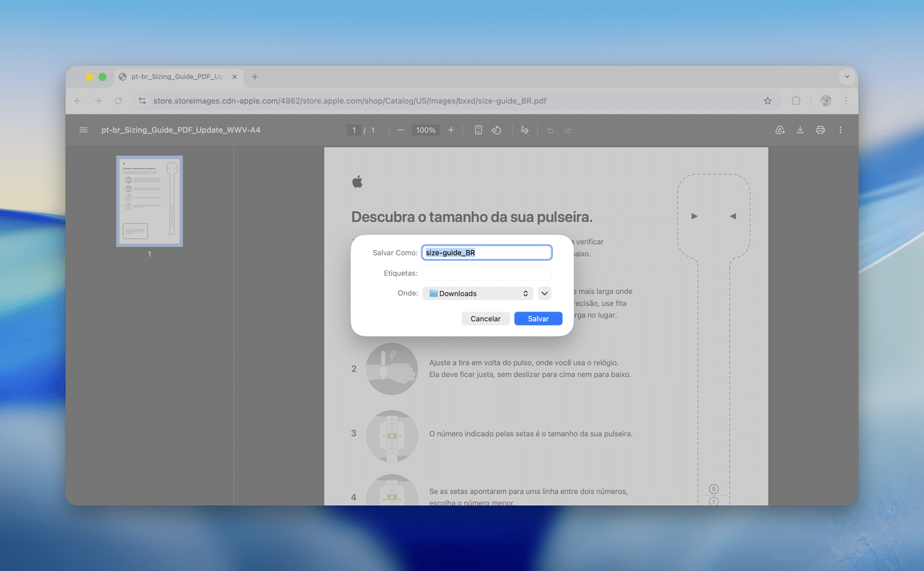924x571 pixels.
Task: Open the tab search dropdown arrow
Action: click(847, 77)
